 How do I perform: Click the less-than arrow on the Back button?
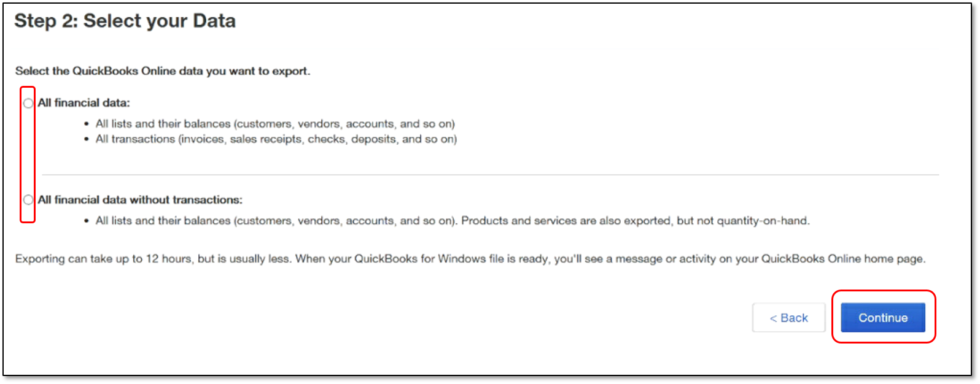[x=774, y=318]
